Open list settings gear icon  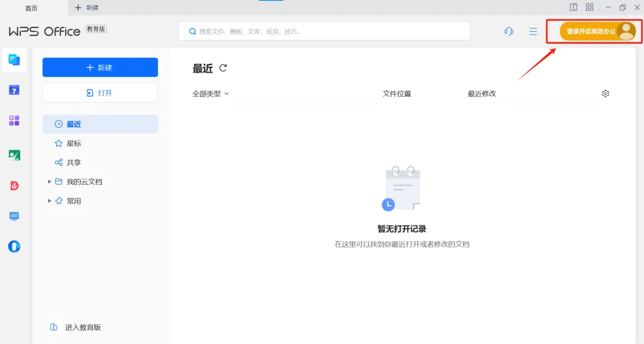[x=605, y=94]
